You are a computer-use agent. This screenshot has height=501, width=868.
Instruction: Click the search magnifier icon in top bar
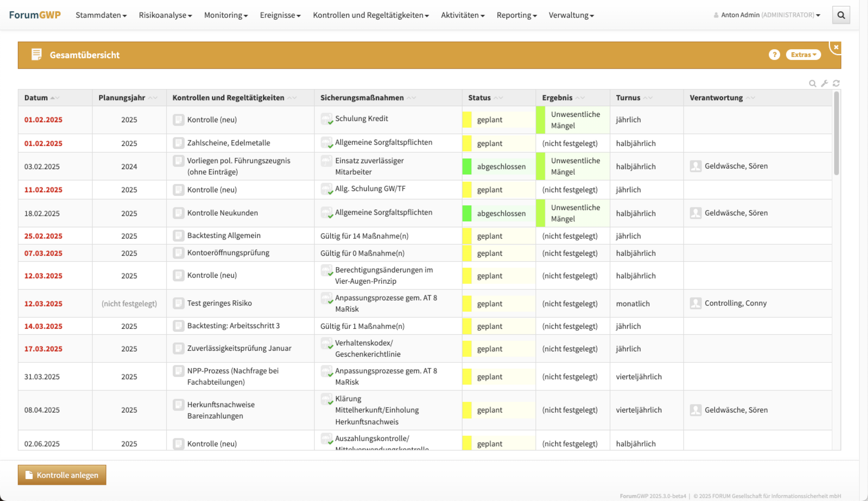pyautogui.click(x=841, y=15)
